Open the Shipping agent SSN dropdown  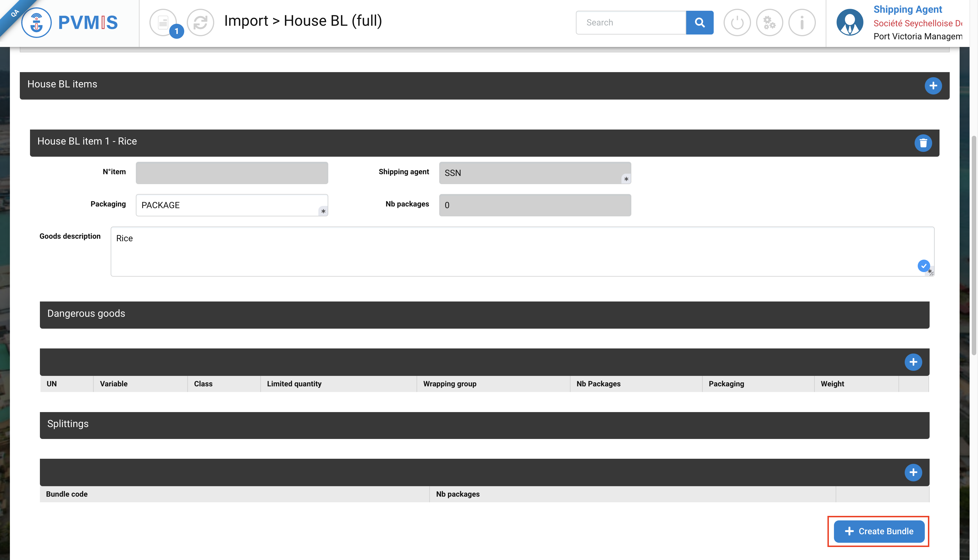click(534, 173)
